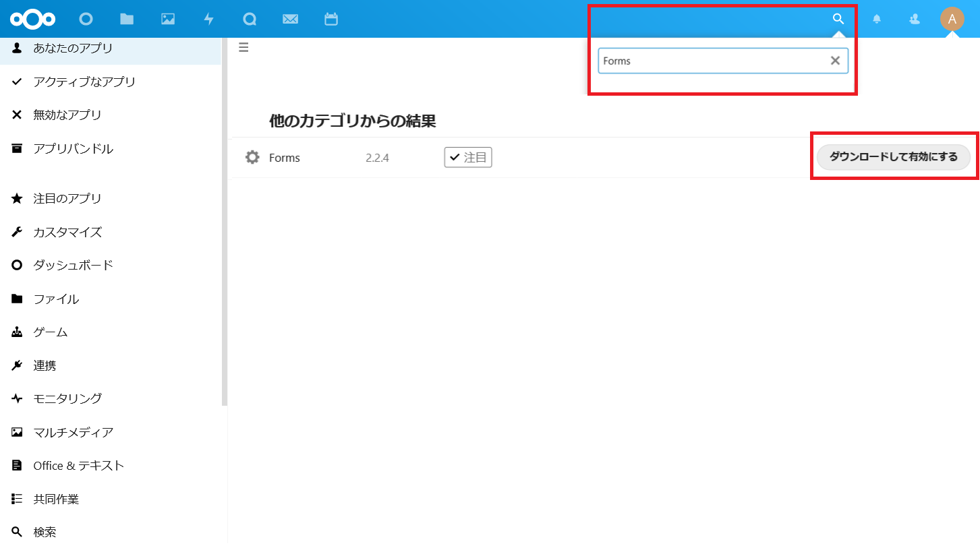The height and width of the screenshot is (550, 980).
Task: Open the Files folder icon in top bar
Action: click(127, 19)
